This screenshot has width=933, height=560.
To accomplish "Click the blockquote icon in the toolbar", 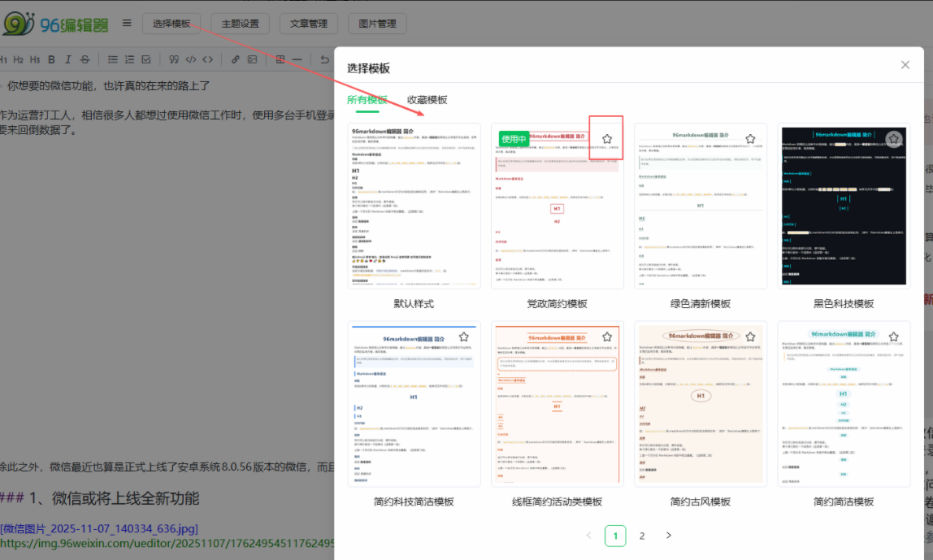I will pos(173,59).
